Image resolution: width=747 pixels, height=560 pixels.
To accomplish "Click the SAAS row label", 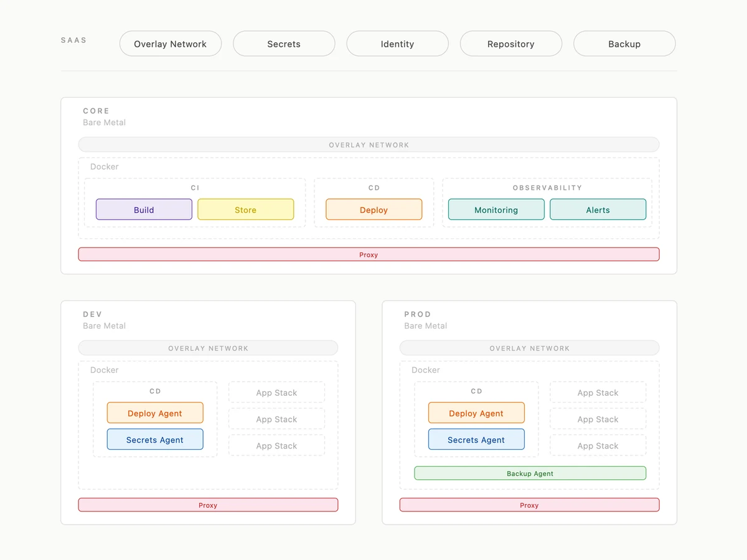I will (x=74, y=40).
